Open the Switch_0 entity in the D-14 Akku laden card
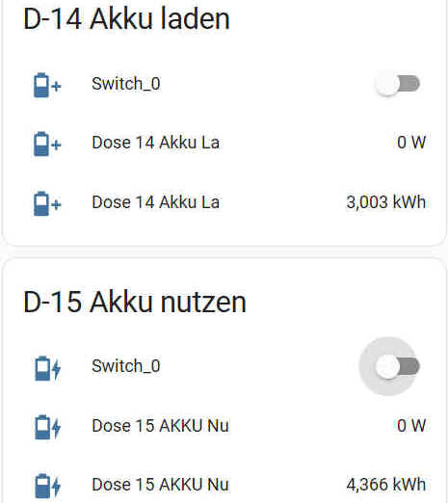This screenshot has height=503, width=448. (126, 84)
